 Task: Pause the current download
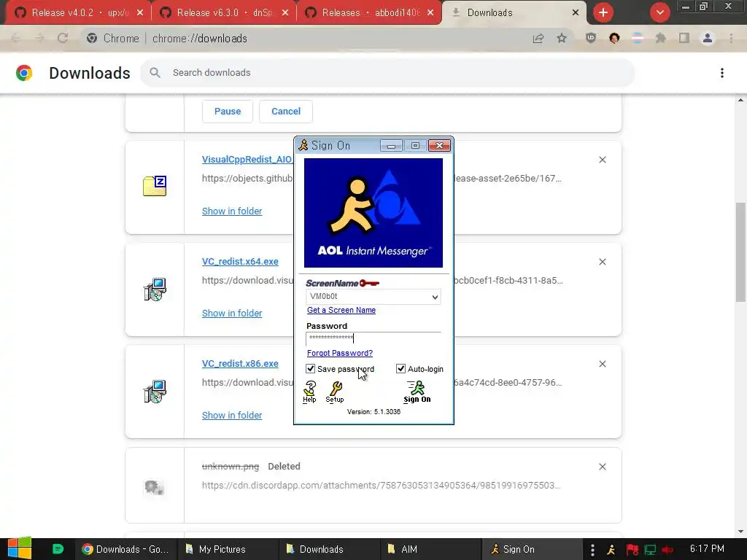pyautogui.click(x=228, y=111)
